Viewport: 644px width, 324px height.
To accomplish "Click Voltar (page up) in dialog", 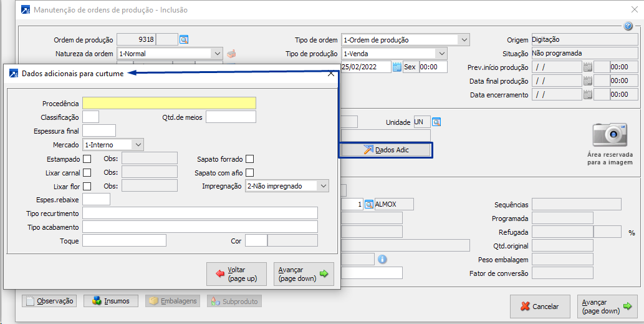I will pos(236,274).
